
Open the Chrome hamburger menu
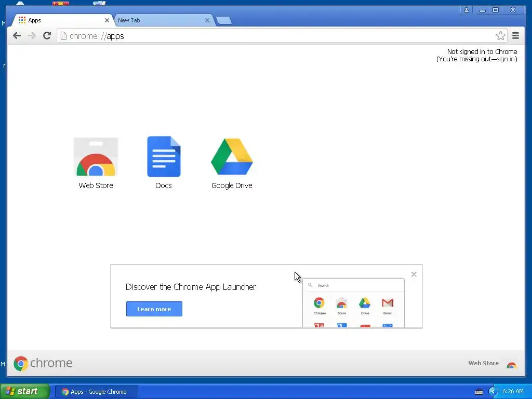pyautogui.click(x=515, y=36)
